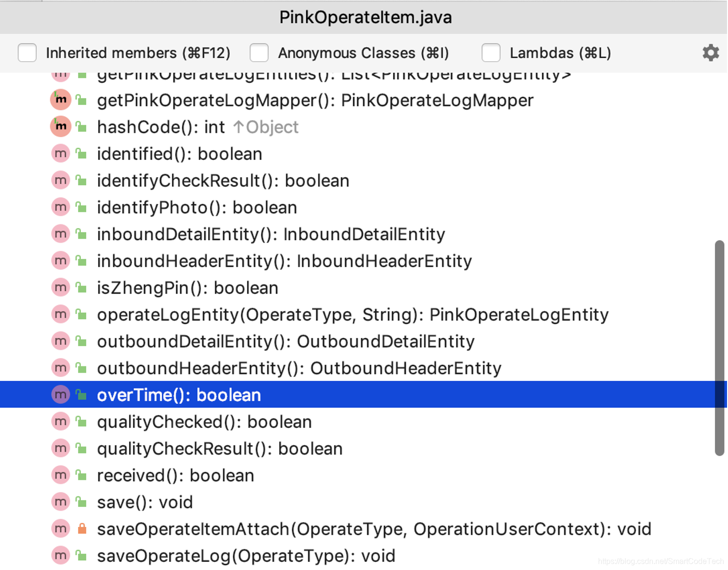Click public visibility icon on identified()
Viewport: 728px width, 570px height.
82,154
